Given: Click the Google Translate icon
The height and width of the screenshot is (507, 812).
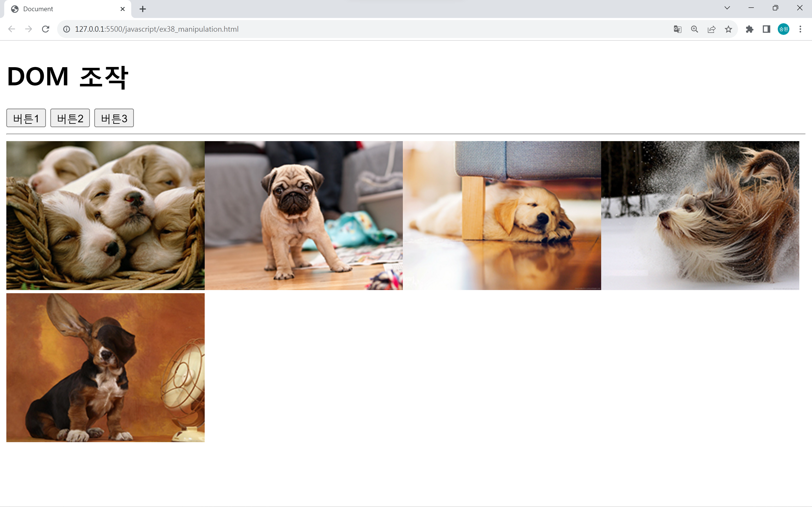Looking at the screenshot, I should coord(678,29).
